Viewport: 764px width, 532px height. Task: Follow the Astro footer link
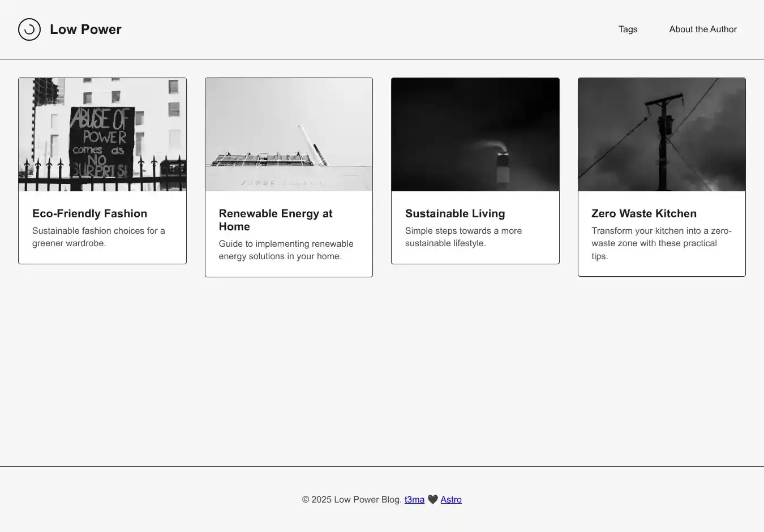click(x=451, y=499)
